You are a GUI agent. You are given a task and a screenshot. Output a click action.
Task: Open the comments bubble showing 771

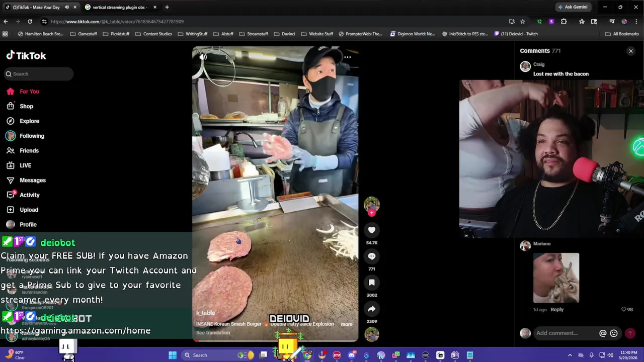point(372,256)
